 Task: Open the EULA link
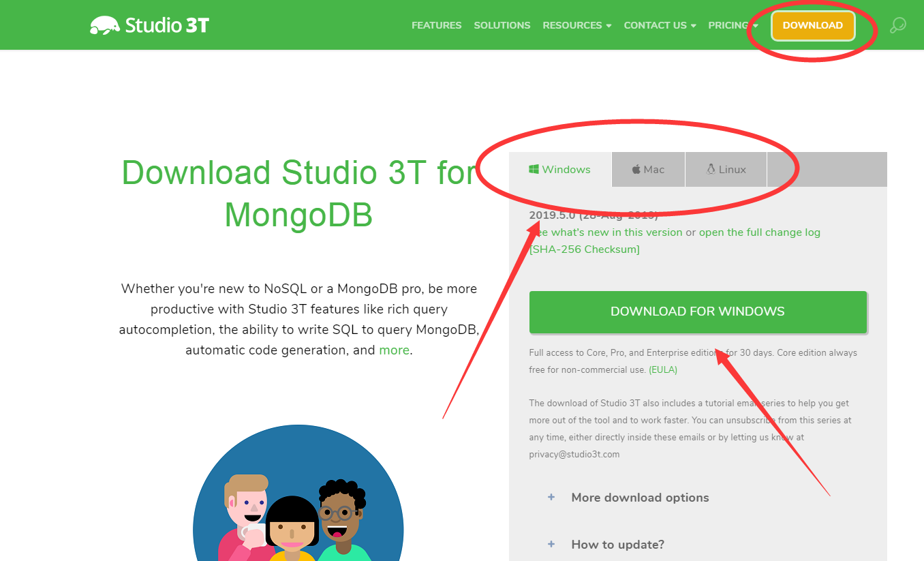tap(662, 369)
